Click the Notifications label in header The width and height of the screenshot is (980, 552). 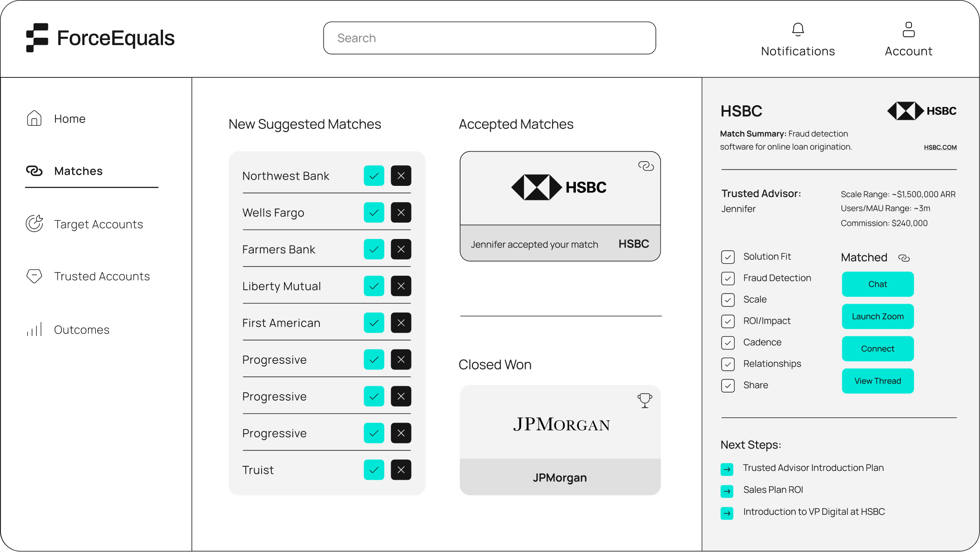(798, 51)
